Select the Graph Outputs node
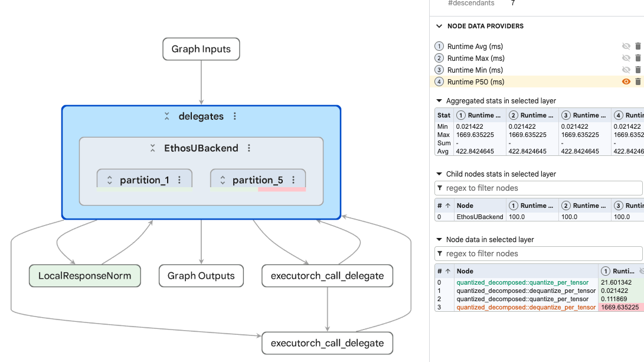This screenshot has width=644, height=362. point(201,276)
